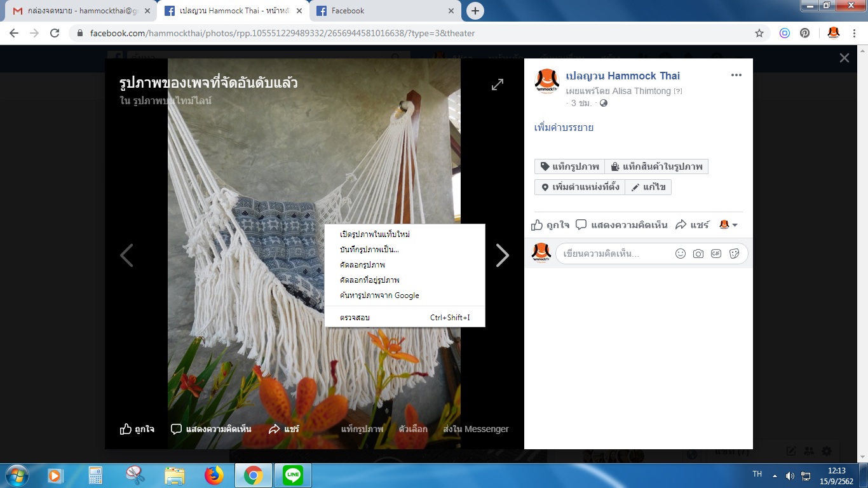Click the address bar URL
Screen dimensions: 868x488
pyautogui.click(x=283, y=33)
